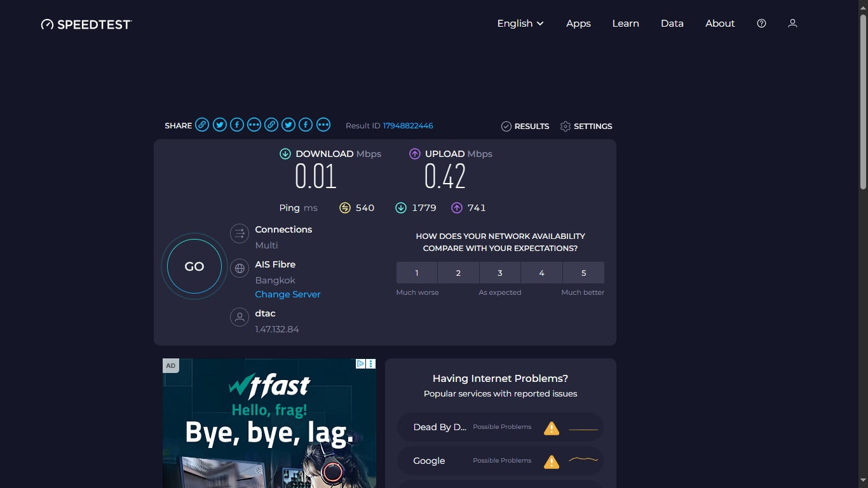Click the AdChoices icon on the ad
The width and height of the screenshot is (868, 488).
click(360, 364)
